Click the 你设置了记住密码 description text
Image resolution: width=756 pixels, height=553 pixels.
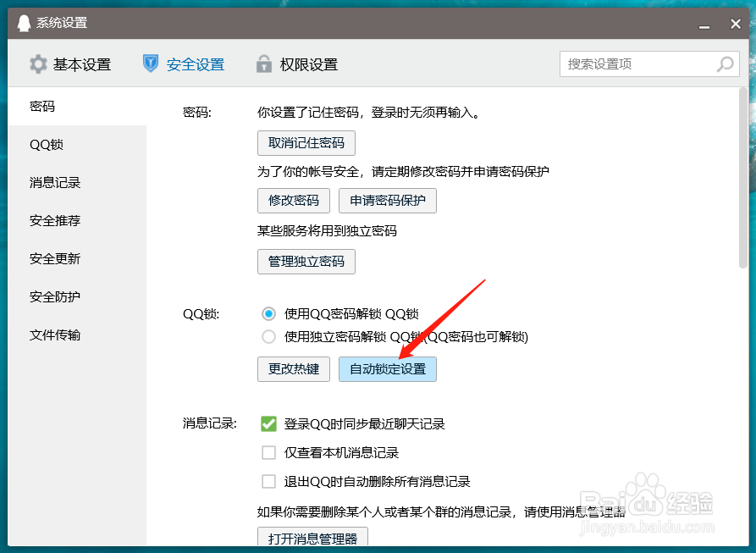click(x=368, y=113)
